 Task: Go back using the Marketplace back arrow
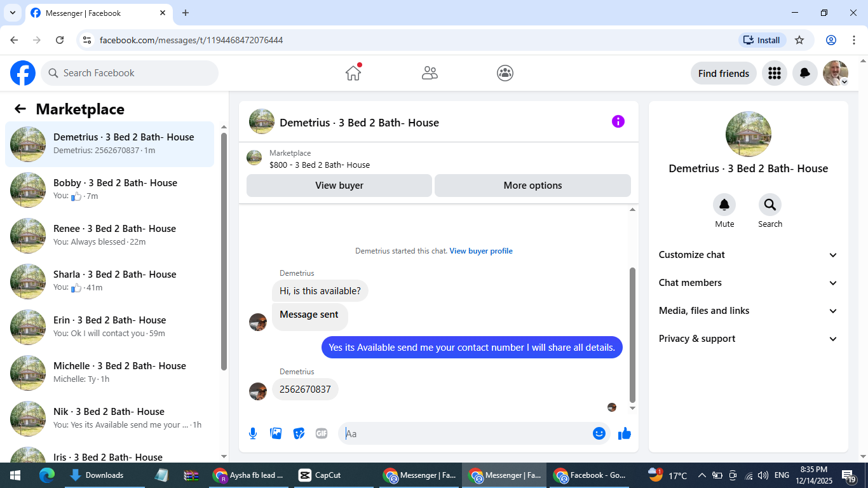20,109
